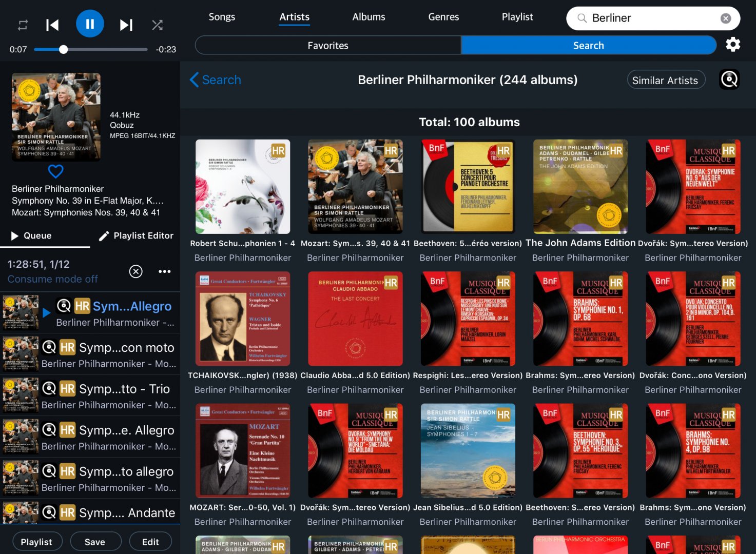
Task: Play queue track Symp...to allegro
Action: pyautogui.click(x=90, y=478)
